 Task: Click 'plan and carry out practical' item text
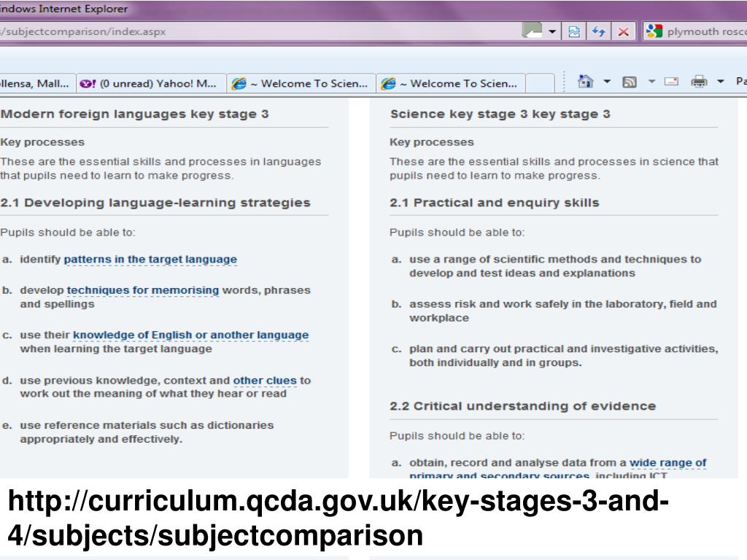[564, 356]
